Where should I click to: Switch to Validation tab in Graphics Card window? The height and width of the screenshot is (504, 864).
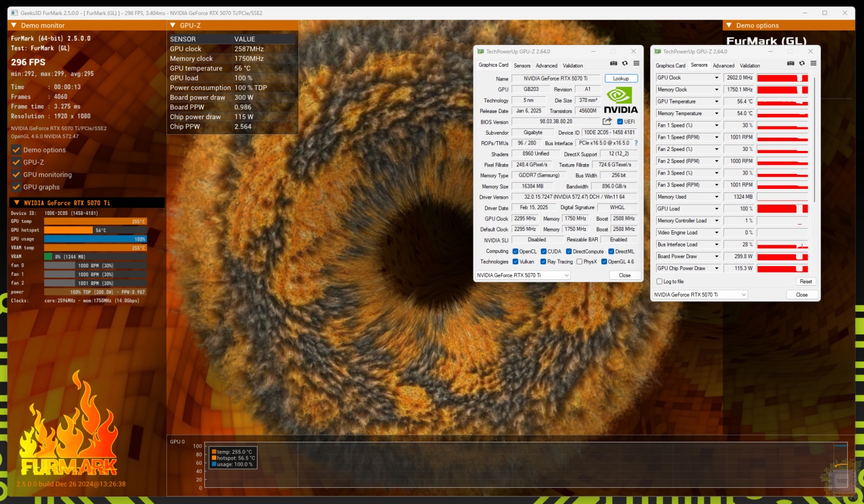(573, 66)
